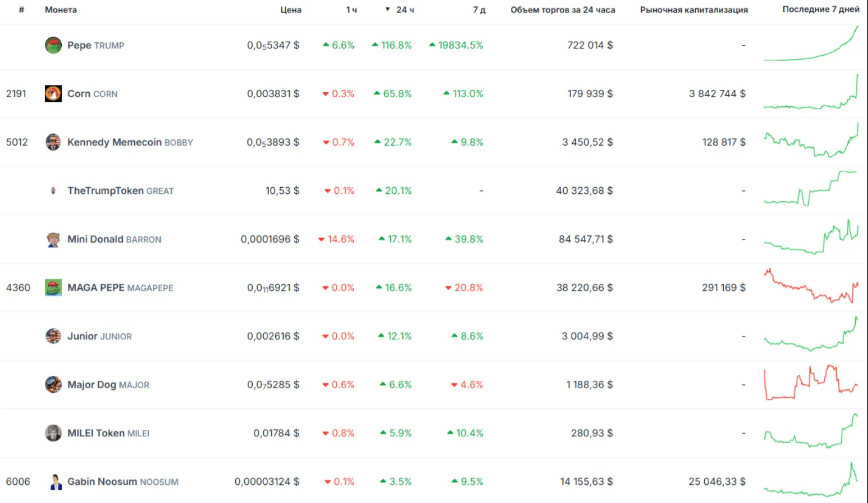Viewport: 868px width, 503px height.
Task: Click the Junior coin icon
Action: pyautogui.click(x=53, y=336)
